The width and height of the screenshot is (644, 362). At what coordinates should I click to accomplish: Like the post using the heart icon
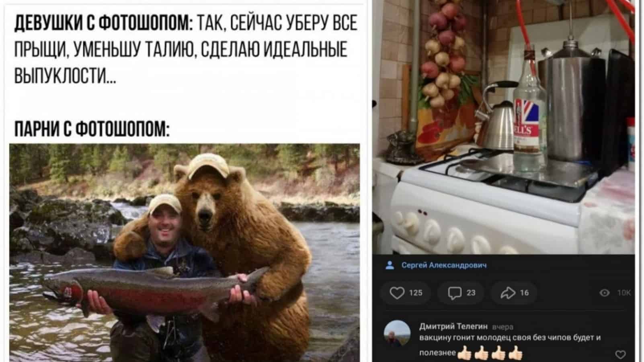[x=397, y=293]
